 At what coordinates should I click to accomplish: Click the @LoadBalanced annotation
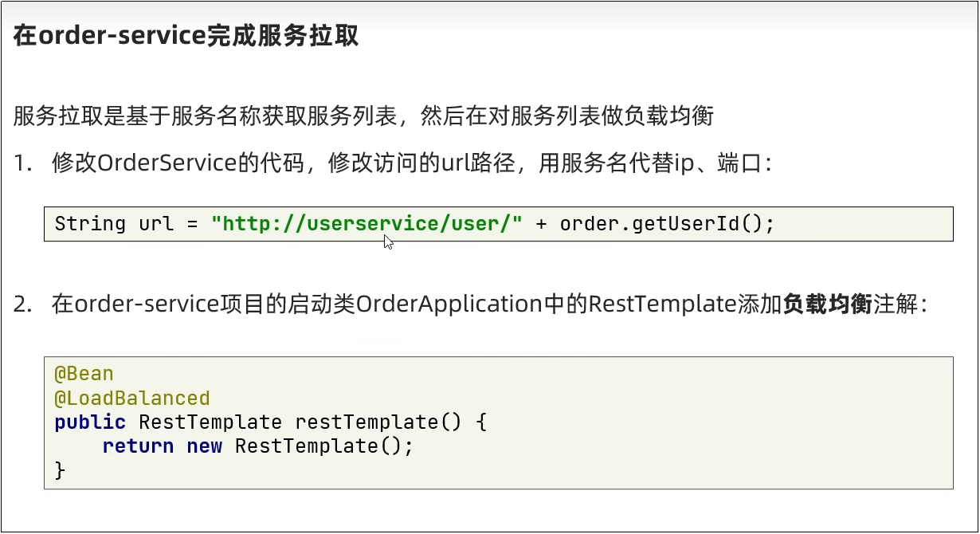(x=131, y=398)
